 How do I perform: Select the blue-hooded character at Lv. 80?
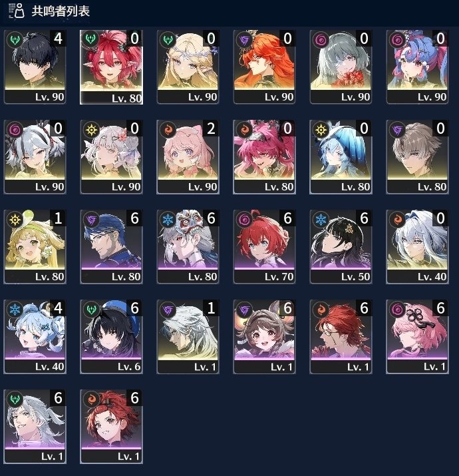click(341, 156)
